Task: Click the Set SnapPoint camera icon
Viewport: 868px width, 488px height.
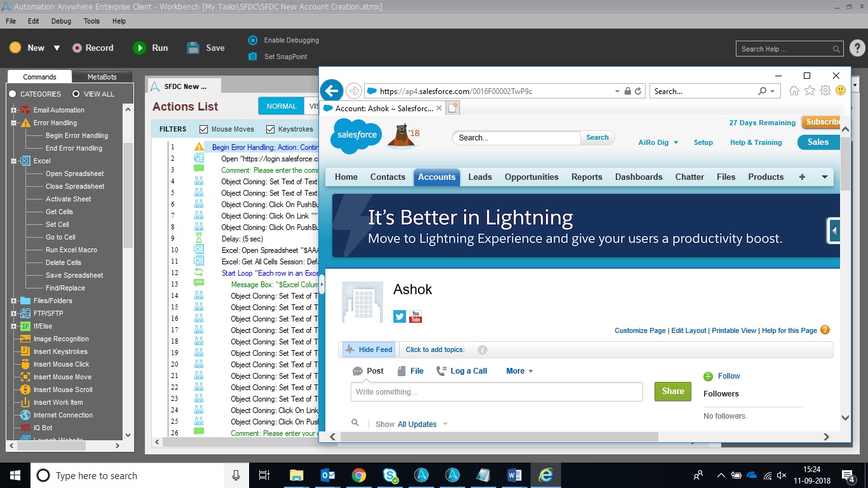Action: click(252, 57)
